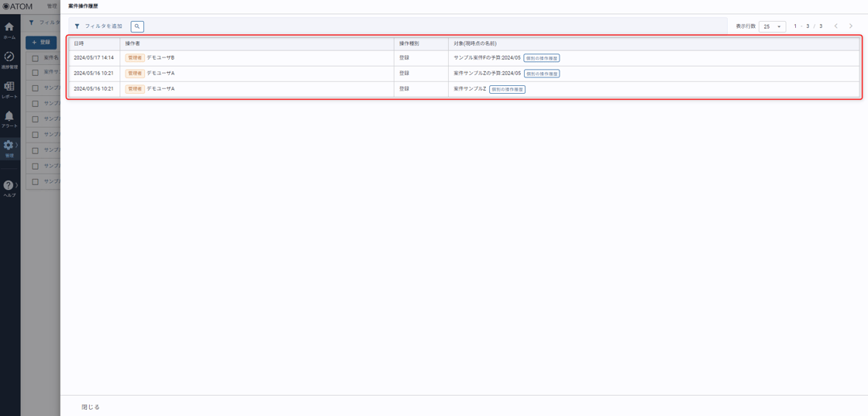Viewport: 868px width, 416px height.
Task: Open 個別の操作履歴 for サンプル案件Fの予算:2024/05
Action: [542, 58]
